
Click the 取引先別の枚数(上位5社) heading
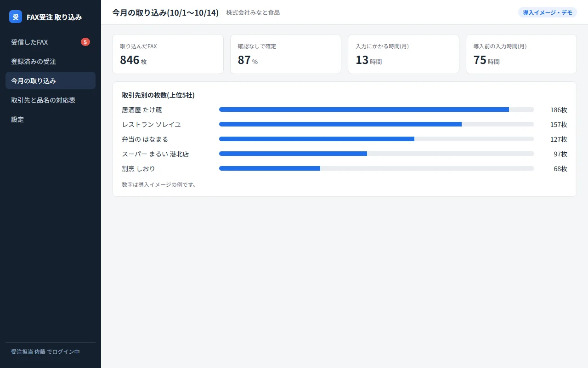(158, 95)
